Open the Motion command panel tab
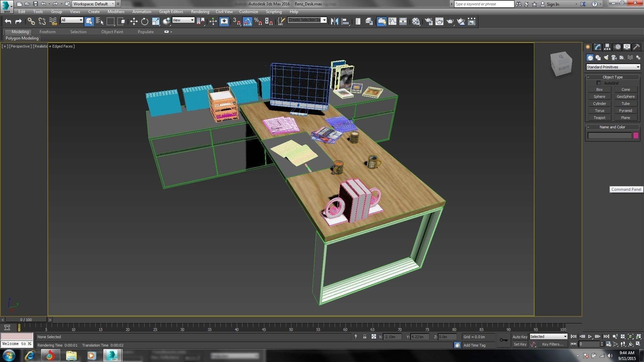The image size is (644, 362). point(618,47)
